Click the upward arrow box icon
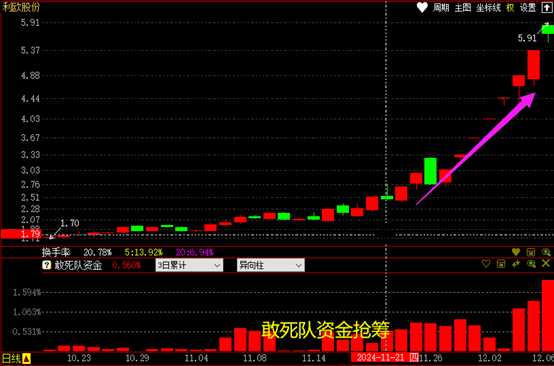The image size is (554, 366). 547,7
